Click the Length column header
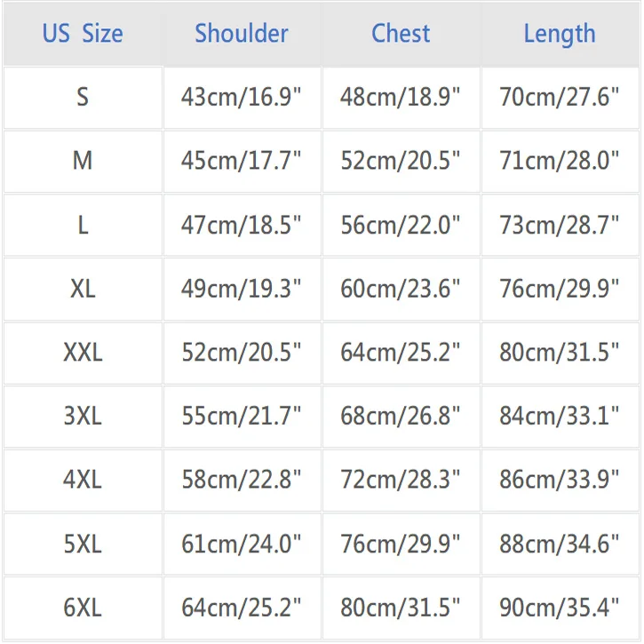 [560, 34]
